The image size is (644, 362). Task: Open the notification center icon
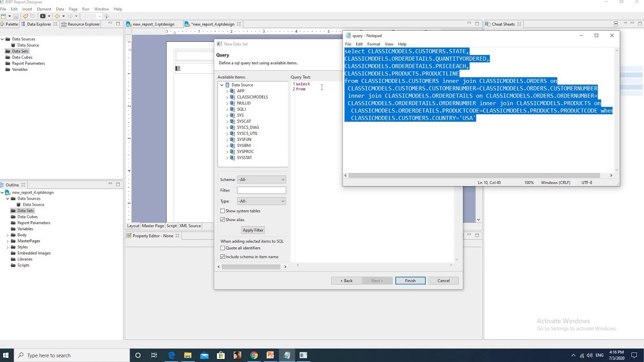pos(635,355)
